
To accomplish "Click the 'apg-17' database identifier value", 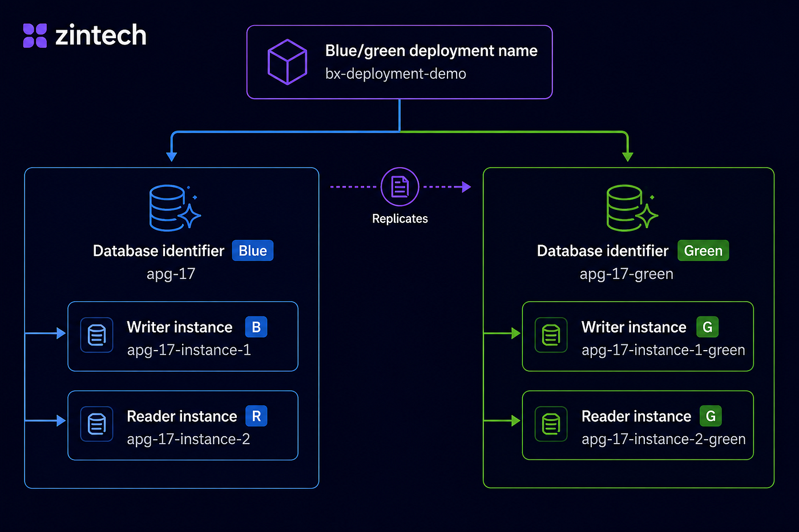I will 171,274.
